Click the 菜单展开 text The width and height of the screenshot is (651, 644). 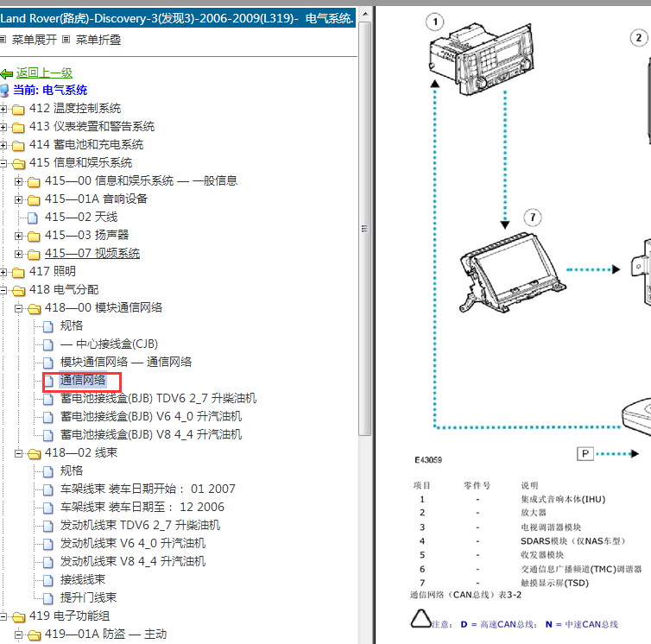[x=35, y=40]
